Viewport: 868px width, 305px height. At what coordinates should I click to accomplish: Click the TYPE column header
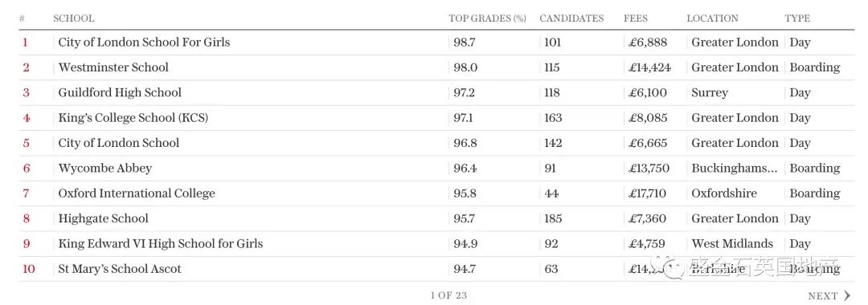click(797, 18)
